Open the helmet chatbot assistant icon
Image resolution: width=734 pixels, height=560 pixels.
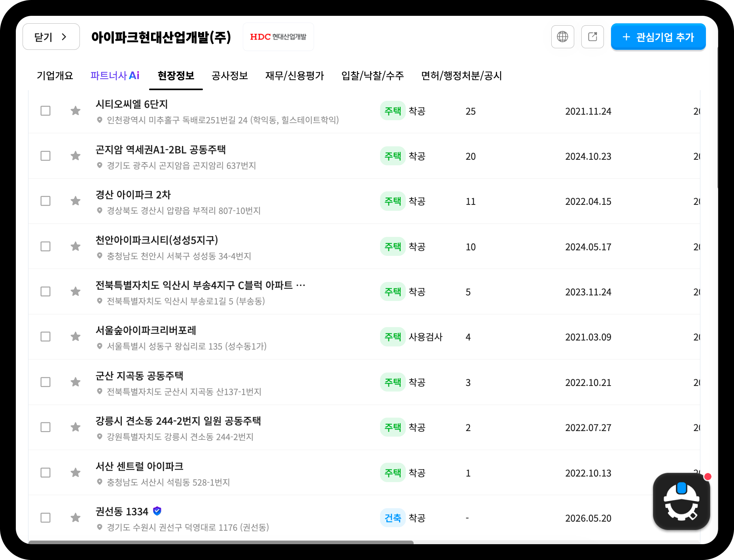(681, 501)
